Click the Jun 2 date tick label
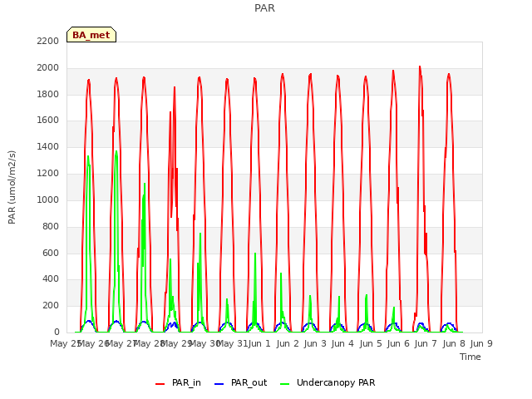 [288, 343]
